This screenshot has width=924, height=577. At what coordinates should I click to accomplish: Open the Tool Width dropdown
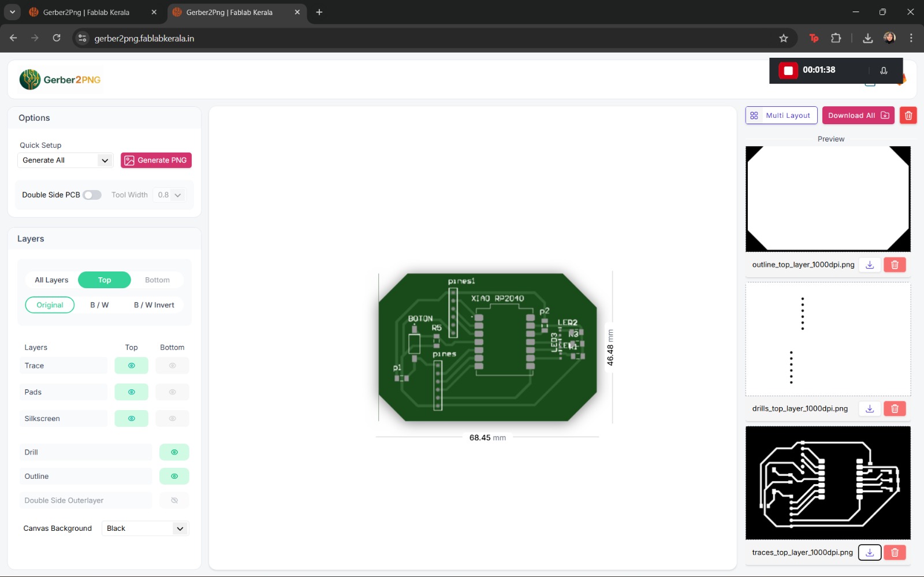point(169,195)
